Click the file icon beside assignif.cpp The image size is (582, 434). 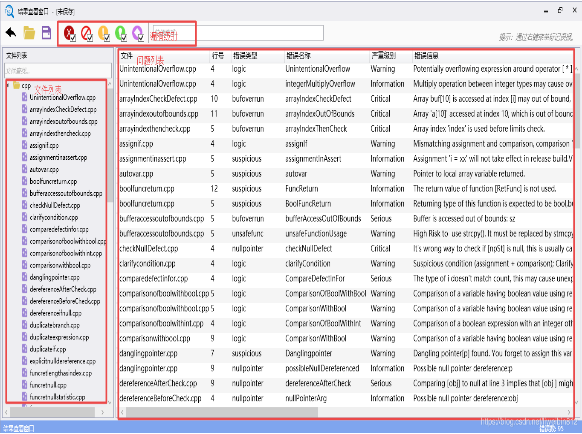(x=24, y=145)
